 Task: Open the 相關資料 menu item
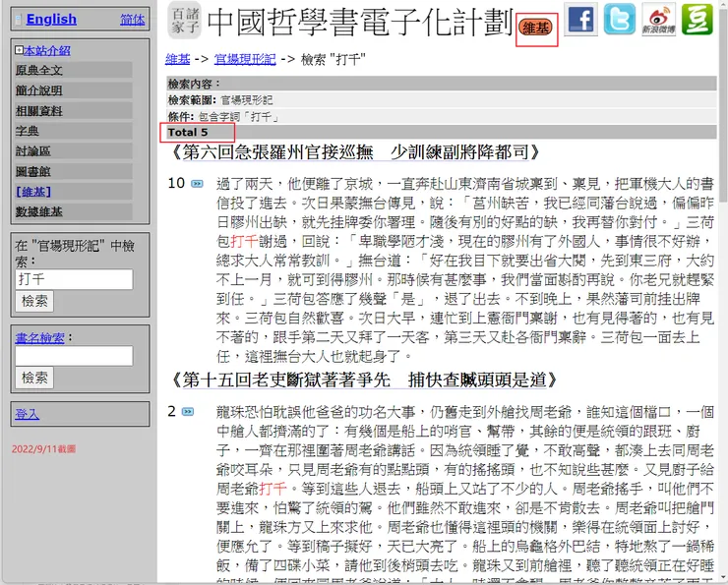(74, 111)
